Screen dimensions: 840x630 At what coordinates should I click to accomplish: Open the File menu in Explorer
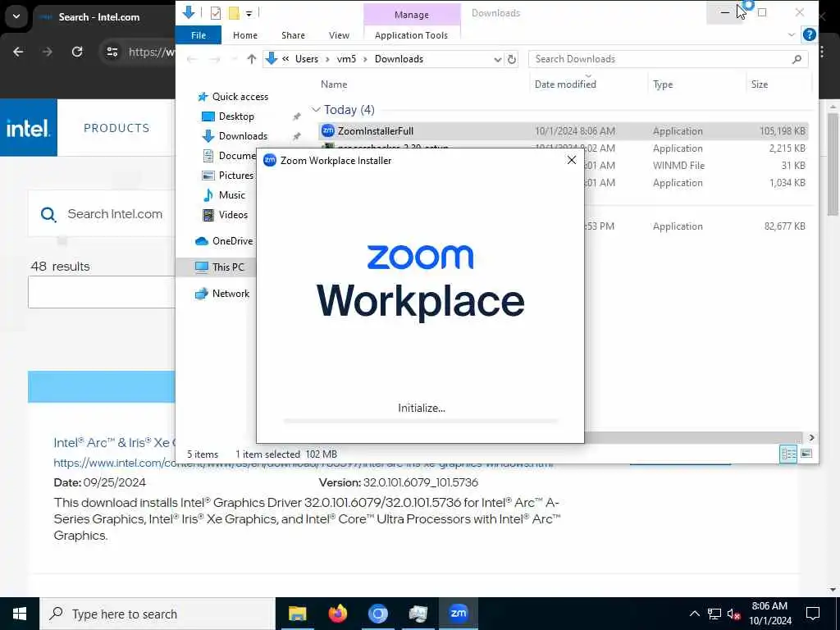point(199,35)
